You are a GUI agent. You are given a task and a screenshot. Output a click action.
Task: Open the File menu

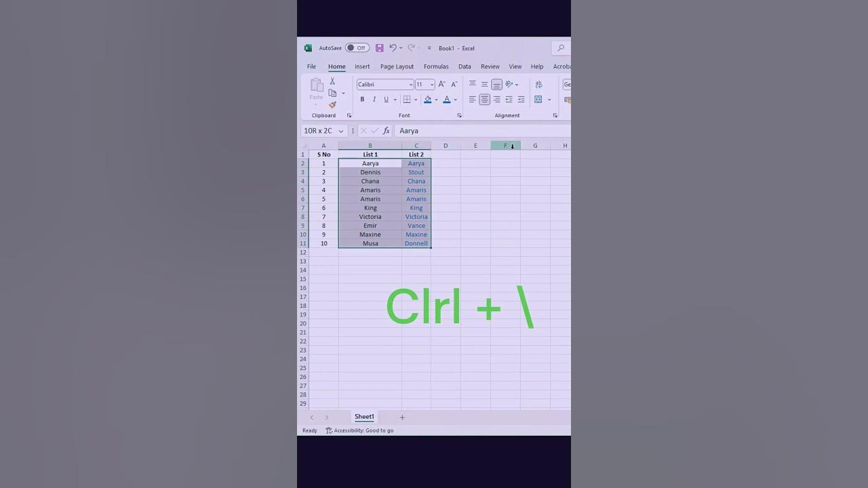point(311,66)
